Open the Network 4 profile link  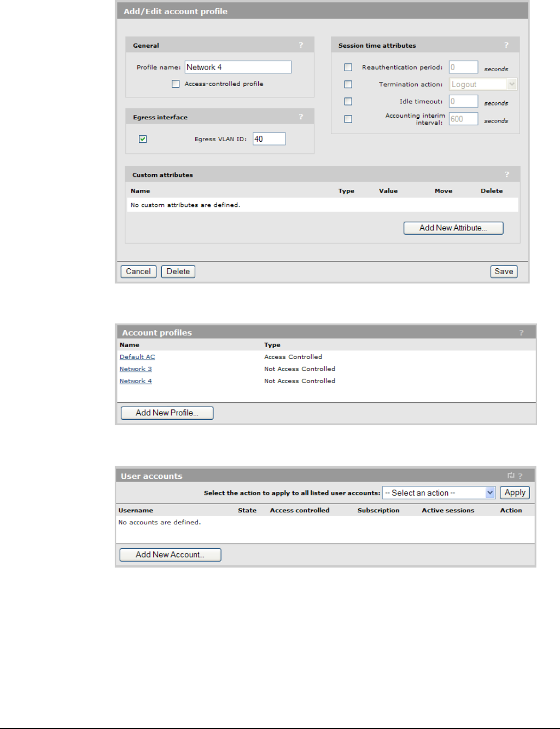136,381
